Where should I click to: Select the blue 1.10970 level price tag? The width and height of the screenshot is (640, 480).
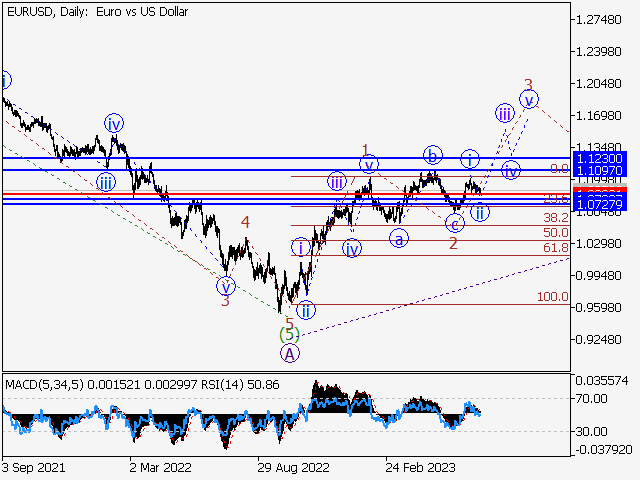click(599, 171)
